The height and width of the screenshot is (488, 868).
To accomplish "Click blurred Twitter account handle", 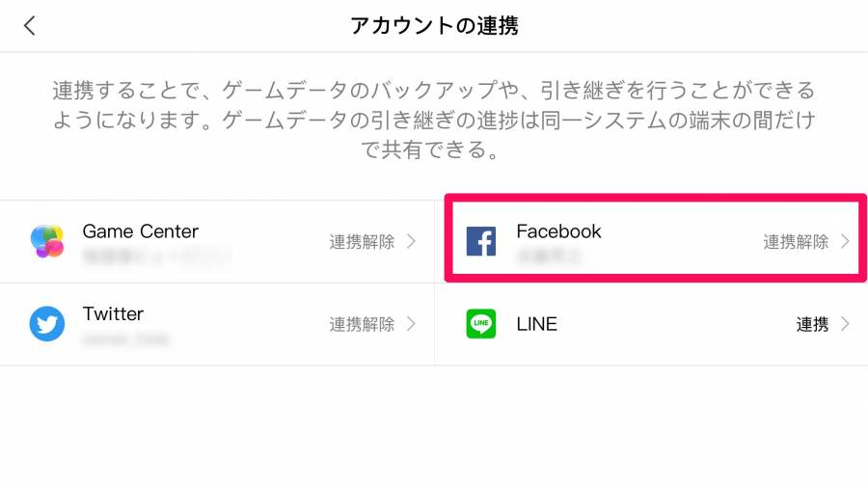I will click(125, 339).
